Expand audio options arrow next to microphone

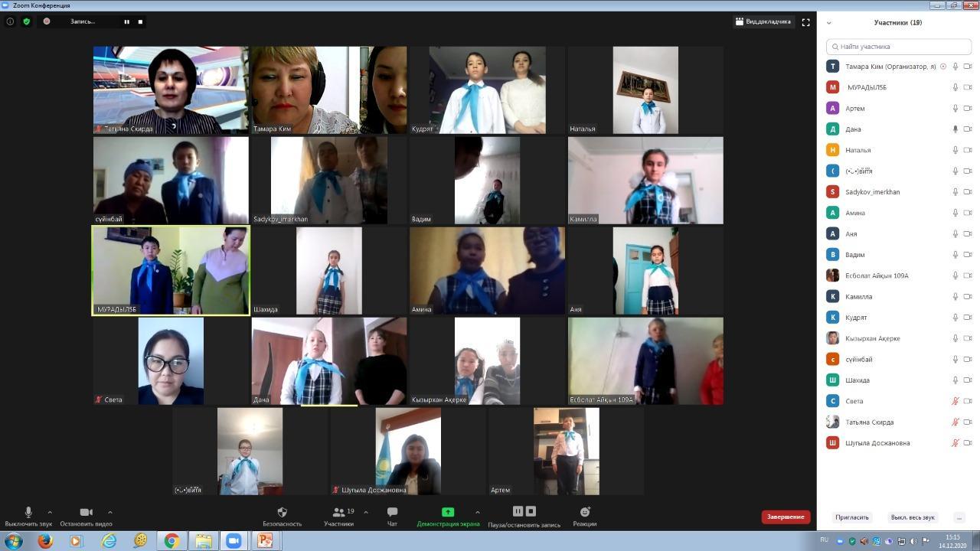50,512
